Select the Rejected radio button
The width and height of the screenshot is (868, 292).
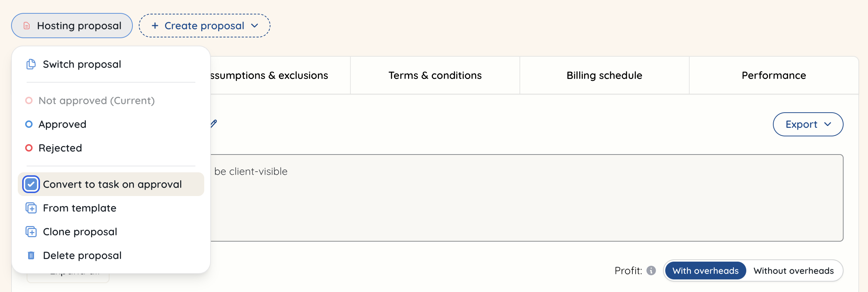29,148
